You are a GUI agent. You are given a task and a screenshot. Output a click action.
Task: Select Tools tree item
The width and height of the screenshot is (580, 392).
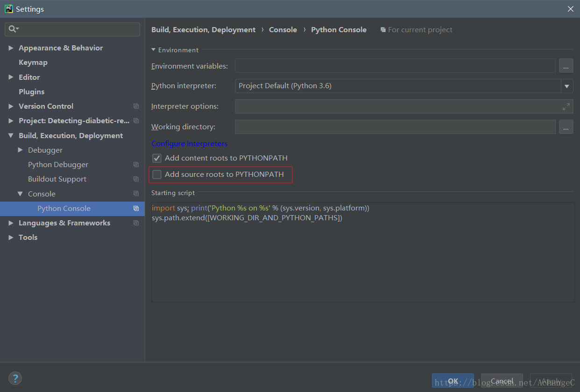pos(28,238)
